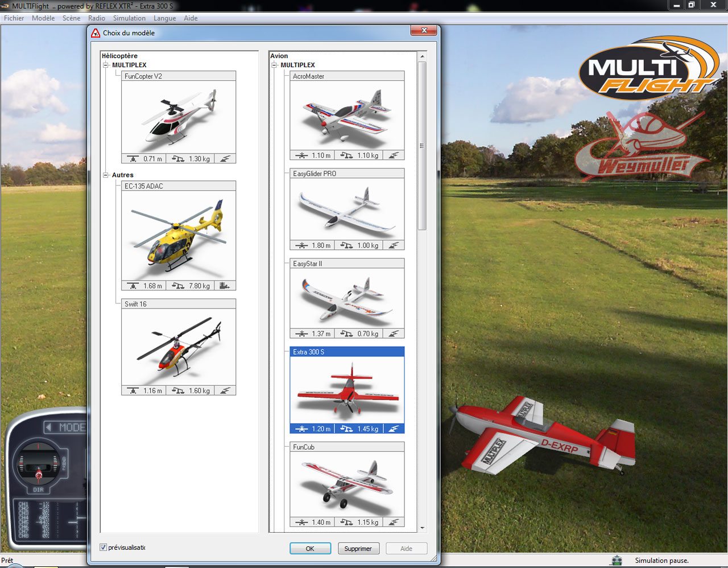Click the Avion tree heading

279,56
